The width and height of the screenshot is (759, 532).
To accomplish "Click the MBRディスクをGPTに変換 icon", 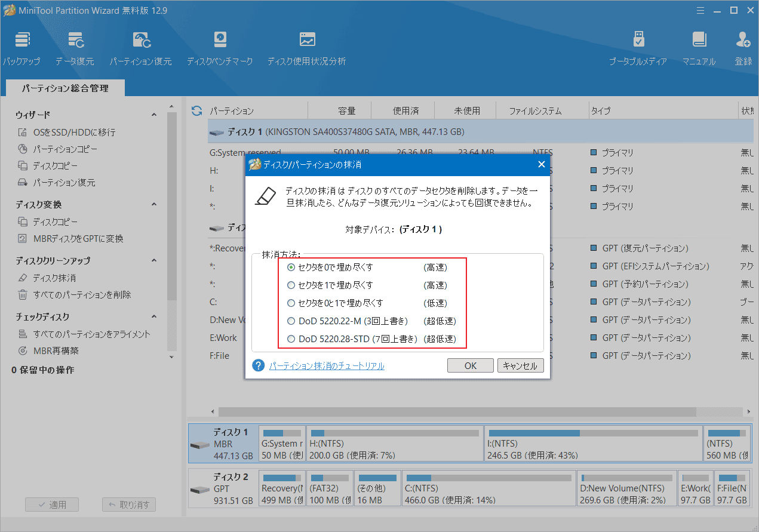I will click(x=23, y=239).
